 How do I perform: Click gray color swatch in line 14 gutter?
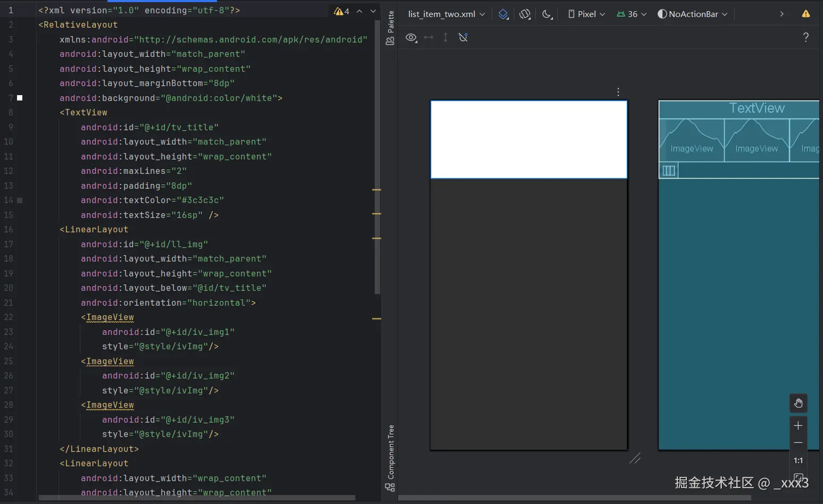click(x=20, y=200)
